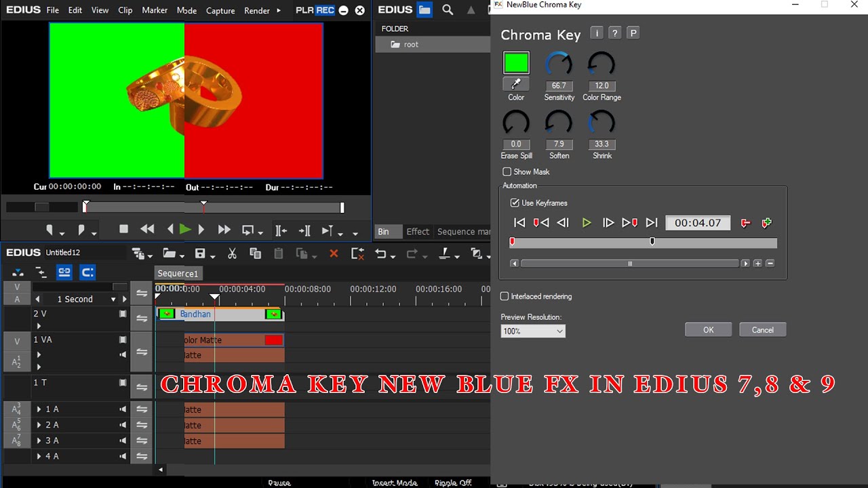The height and width of the screenshot is (488, 868).
Task: Click the Set In point icon
Action: [50, 230]
